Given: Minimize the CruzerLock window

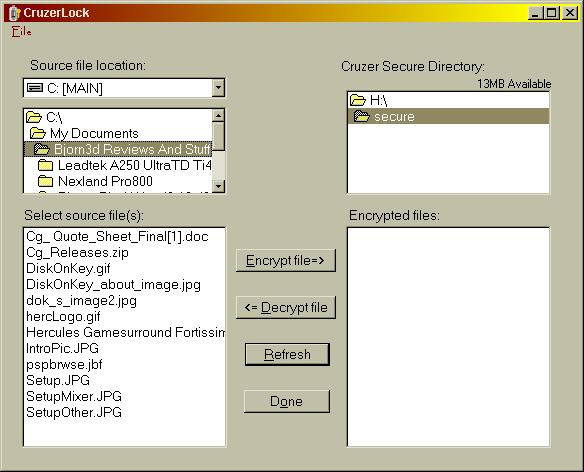Looking at the screenshot, I should tap(535, 13).
